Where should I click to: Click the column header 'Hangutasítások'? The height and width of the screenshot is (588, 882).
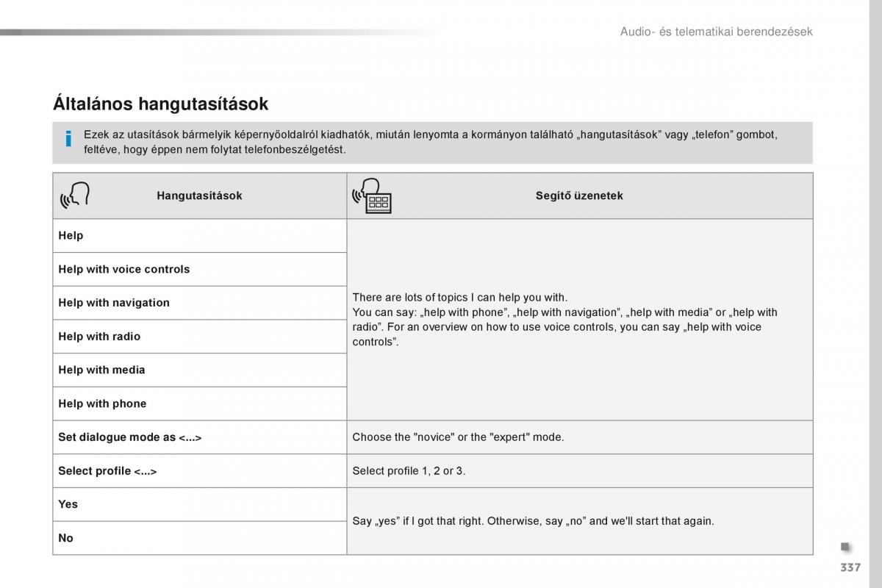199,196
